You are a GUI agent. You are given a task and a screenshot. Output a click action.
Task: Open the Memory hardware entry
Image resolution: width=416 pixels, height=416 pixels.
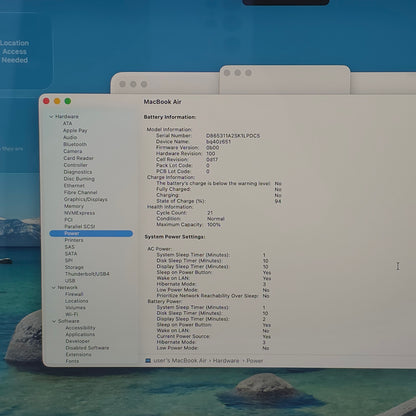coord(74,206)
